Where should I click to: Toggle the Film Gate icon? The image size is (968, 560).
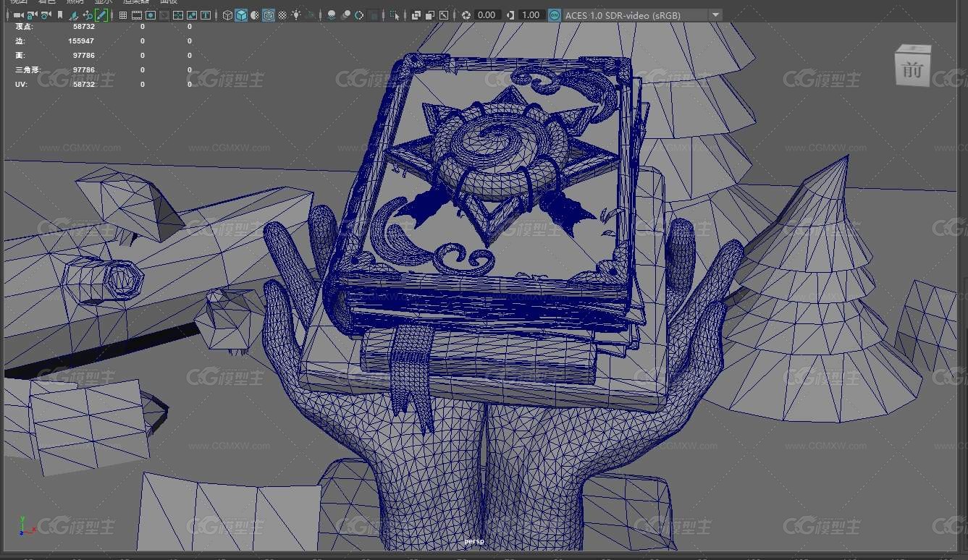(137, 15)
